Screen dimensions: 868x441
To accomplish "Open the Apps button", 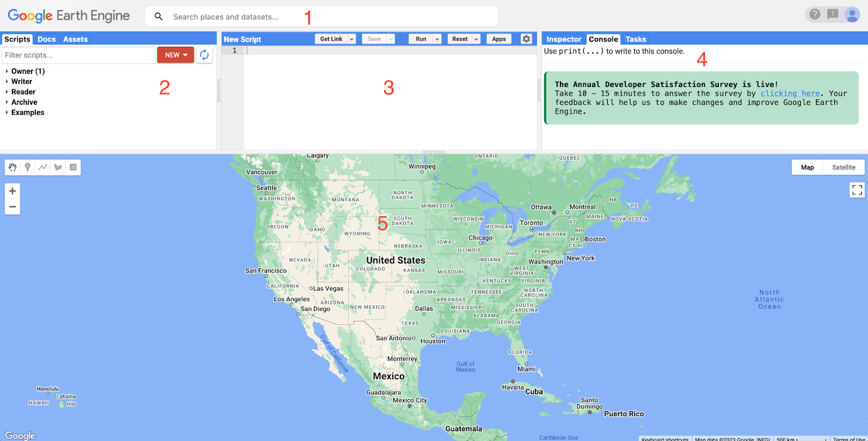I will [499, 39].
